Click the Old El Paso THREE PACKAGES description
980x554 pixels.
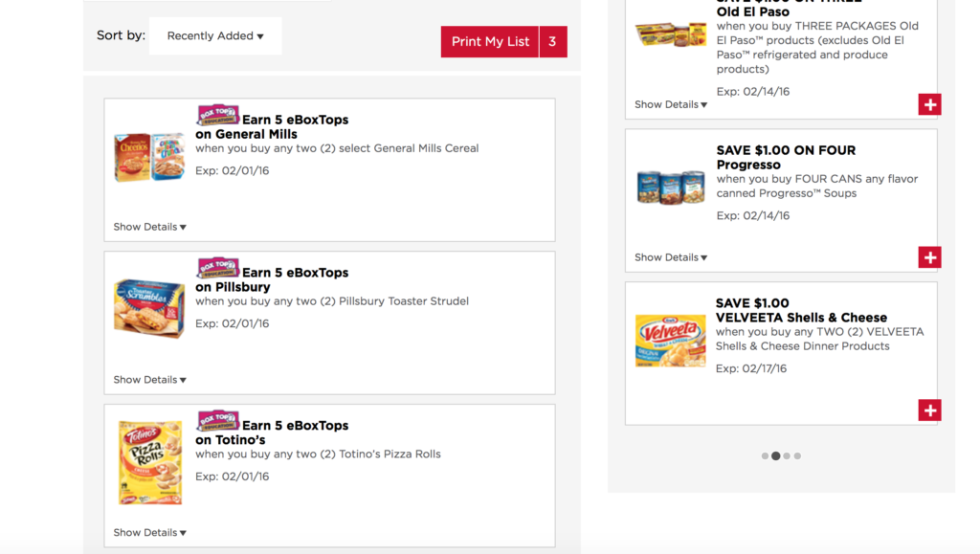point(817,48)
